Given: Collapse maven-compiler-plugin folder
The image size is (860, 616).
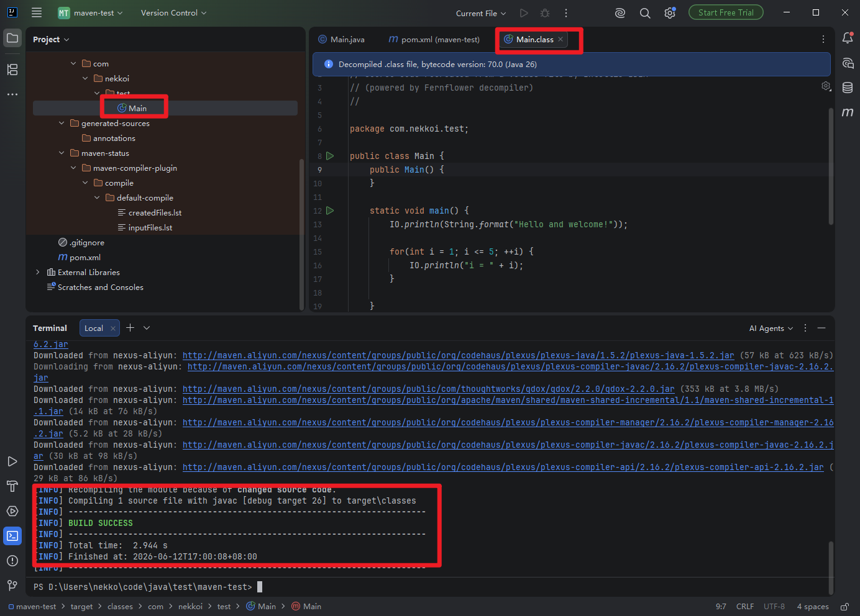Looking at the screenshot, I should pos(73,168).
